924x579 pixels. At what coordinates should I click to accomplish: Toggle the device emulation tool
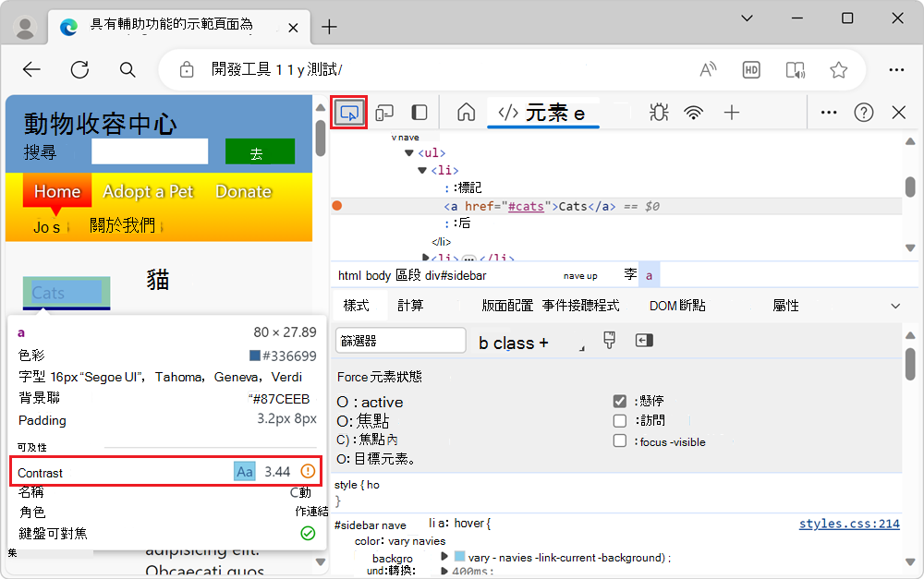pyautogui.click(x=384, y=111)
